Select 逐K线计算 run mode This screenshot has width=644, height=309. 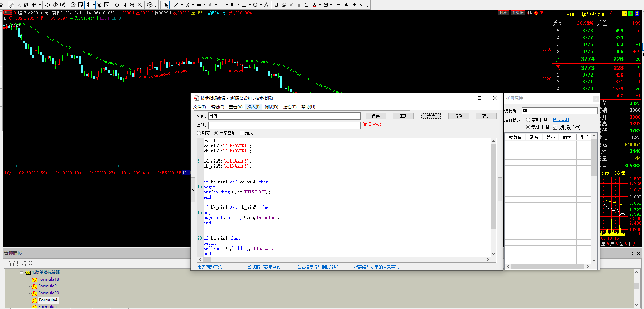pyautogui.click(x=528, y=127)
